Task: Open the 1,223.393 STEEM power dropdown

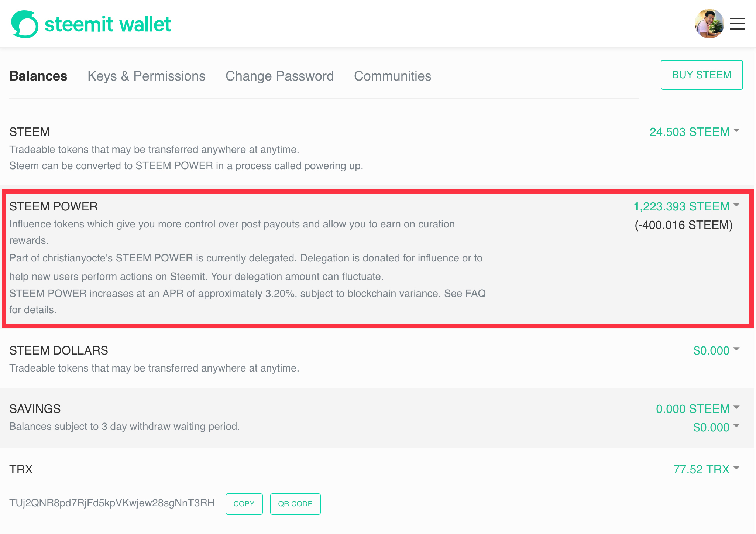Action: coord(686,206)
